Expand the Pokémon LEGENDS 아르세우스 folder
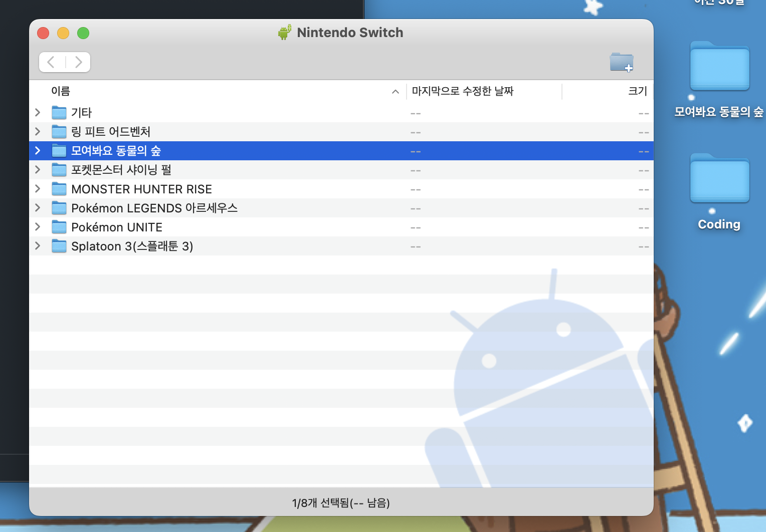 (38, 207)
